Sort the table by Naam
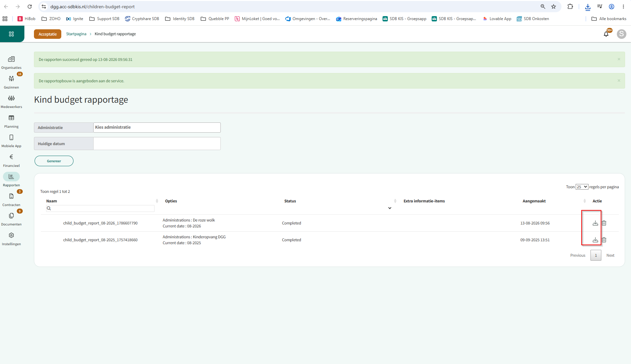The width and height of the screenshot is (631, 364). point(157,201)
